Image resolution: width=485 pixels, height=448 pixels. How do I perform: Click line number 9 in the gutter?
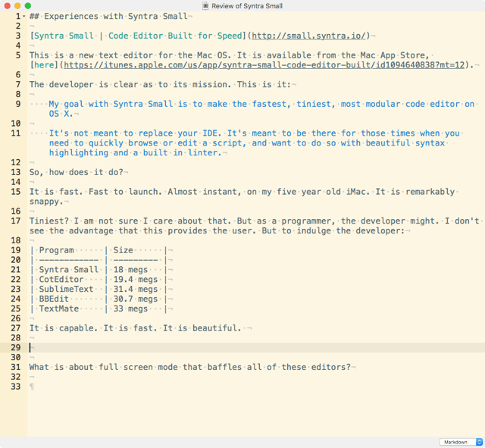[x=18, y=104]
